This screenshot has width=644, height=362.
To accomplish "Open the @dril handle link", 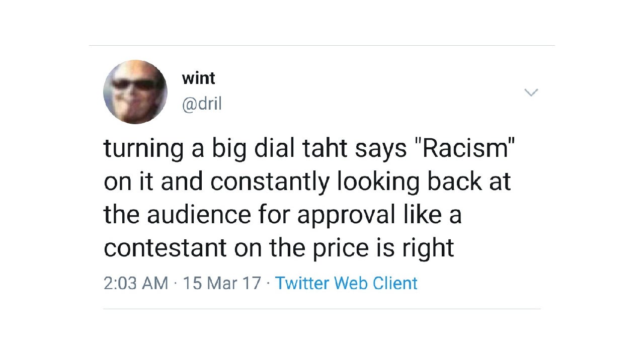I will point(202,104).
